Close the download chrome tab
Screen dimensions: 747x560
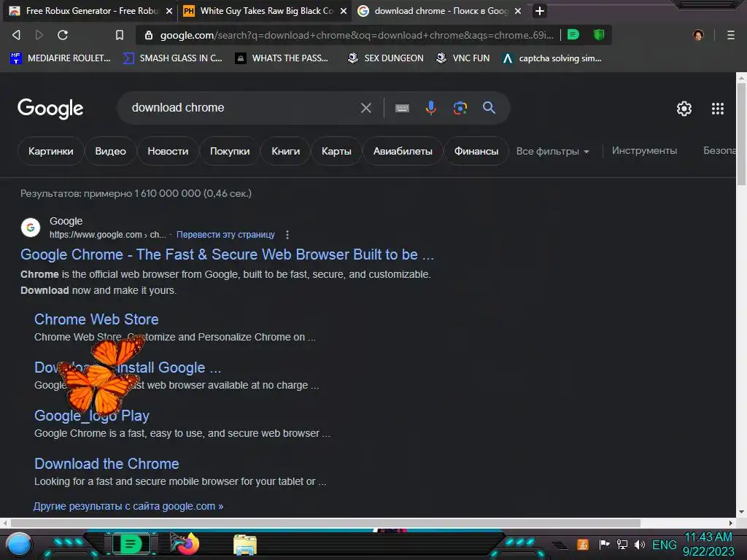[x=518, y=10]
